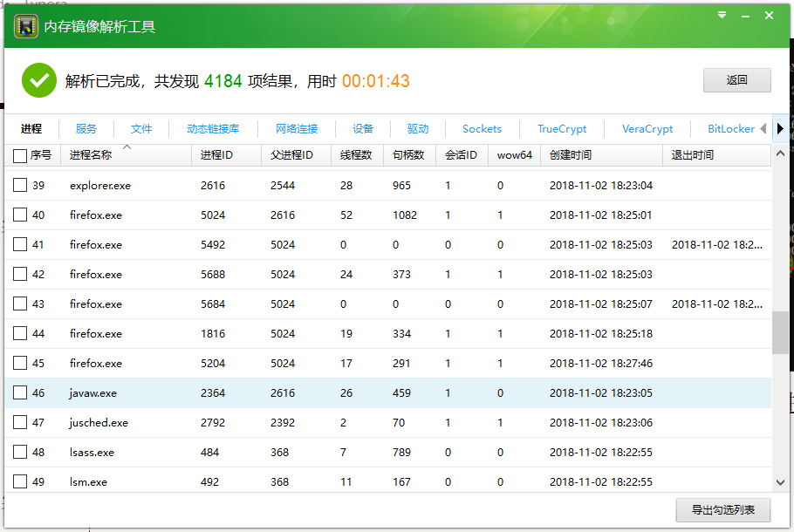Check the box for row 44 firefox.exe
794x532 pixels.
pos(20,333)
